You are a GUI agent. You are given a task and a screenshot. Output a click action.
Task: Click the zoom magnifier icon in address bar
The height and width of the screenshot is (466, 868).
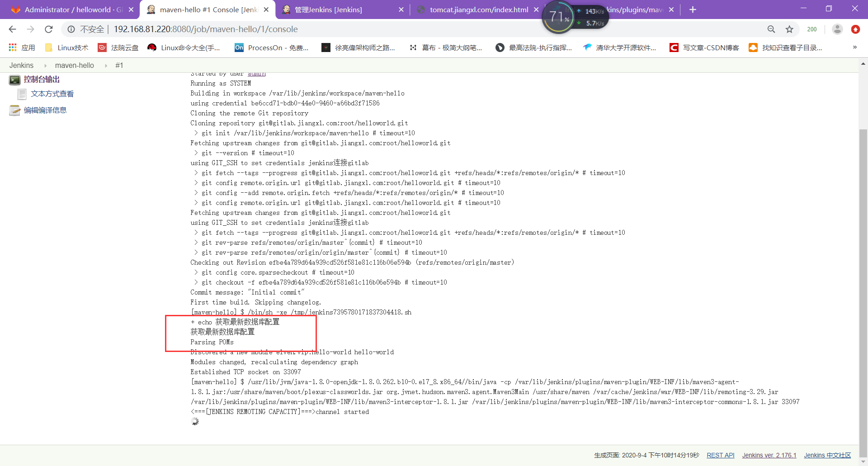(x=771, y=29)
